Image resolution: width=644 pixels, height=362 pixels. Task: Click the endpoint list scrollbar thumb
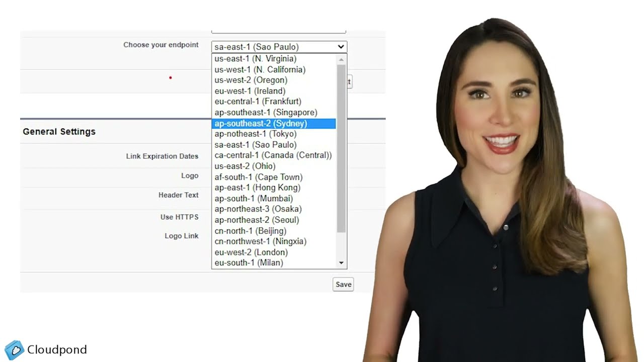(x=341, y=148)
